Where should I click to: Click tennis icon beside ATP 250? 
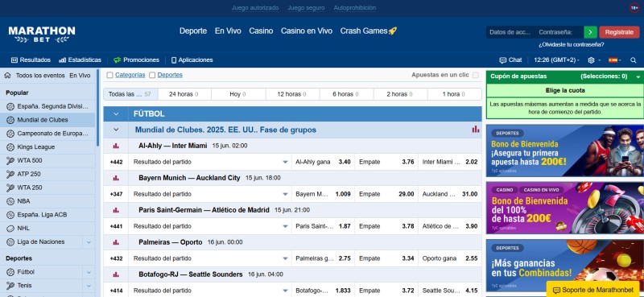10,174
